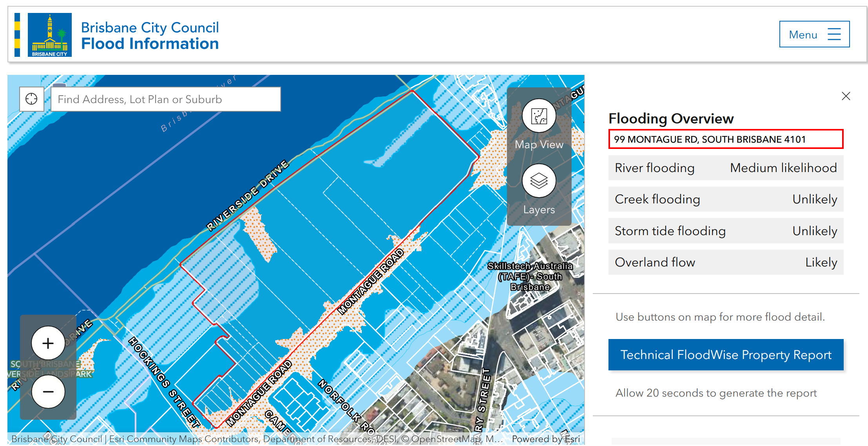Select the River flooding row
Image resolution: width=868 pixels, height=446 pixels.
[725, 168]
